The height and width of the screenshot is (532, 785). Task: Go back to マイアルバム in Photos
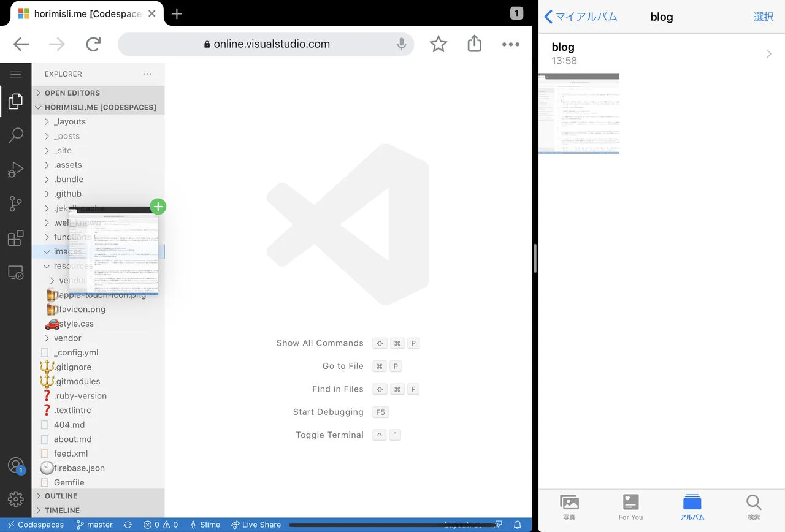click(x=581, y=17)
